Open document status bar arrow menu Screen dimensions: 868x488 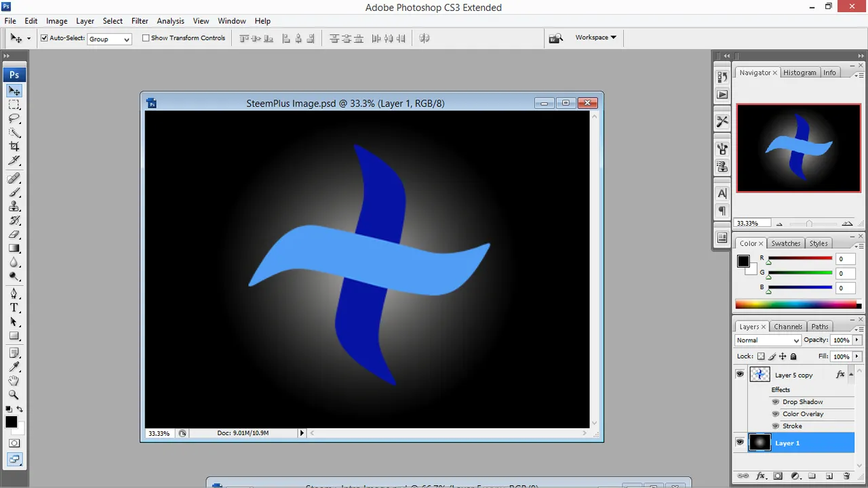[302, 433]
